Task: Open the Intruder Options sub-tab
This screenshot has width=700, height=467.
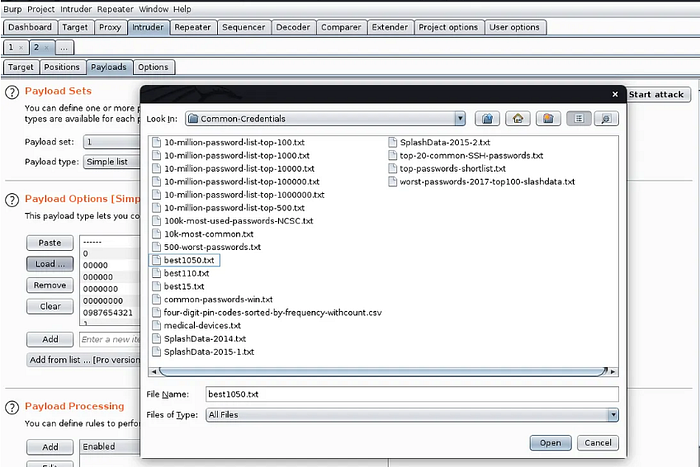Action: (153, 67)
